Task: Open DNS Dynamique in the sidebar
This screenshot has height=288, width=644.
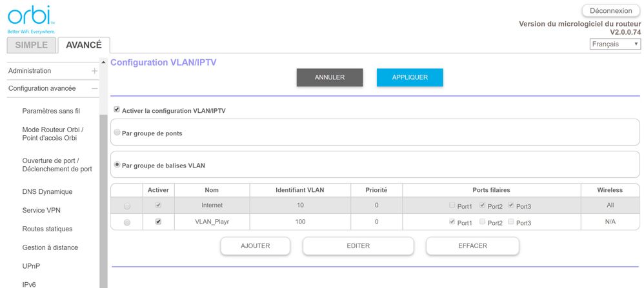Action: coord(47,191)
